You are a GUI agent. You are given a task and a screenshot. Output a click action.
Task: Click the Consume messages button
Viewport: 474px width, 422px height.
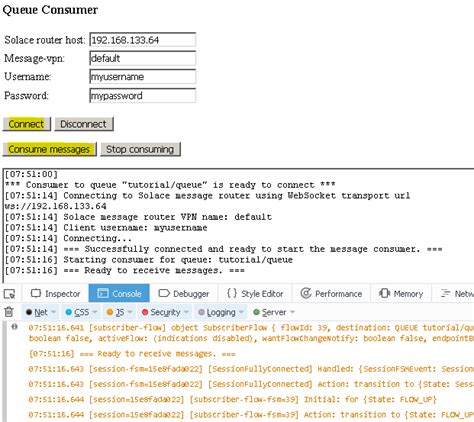tap(49, 149)
